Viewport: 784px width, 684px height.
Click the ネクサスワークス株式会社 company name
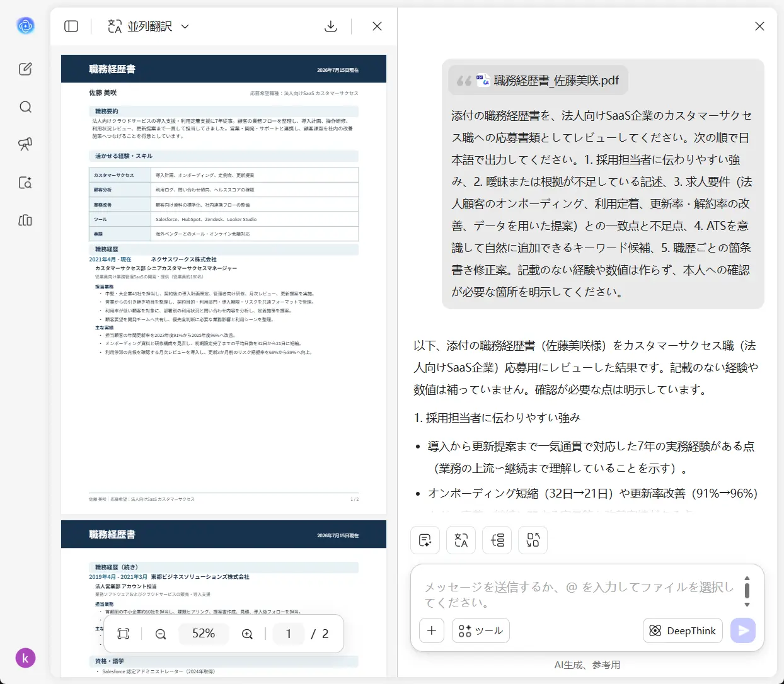(x=183, y=259)
